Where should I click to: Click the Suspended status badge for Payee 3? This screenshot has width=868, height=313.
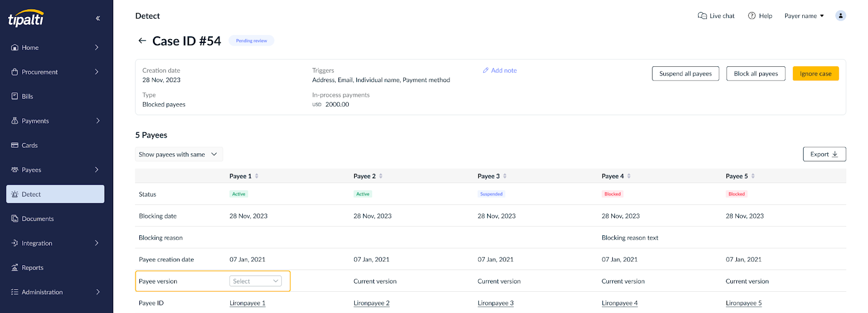[x=491, y=194]
